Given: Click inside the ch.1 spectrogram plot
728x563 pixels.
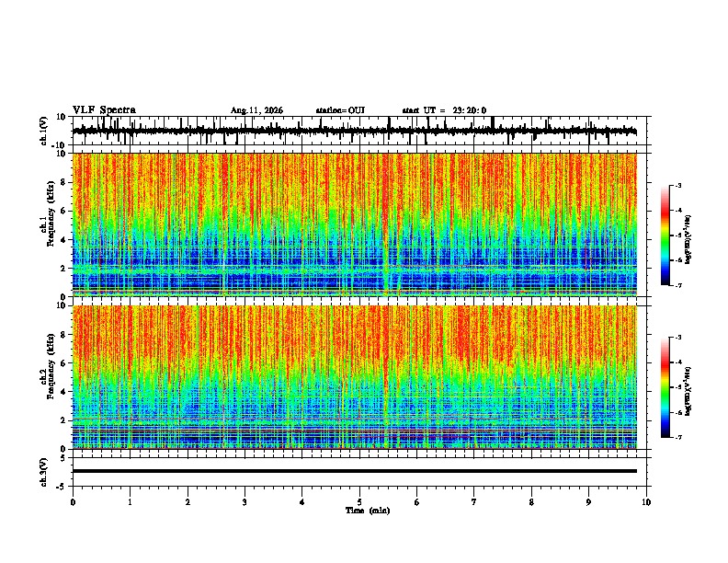Looking at the screenshot, I should 355,224.
